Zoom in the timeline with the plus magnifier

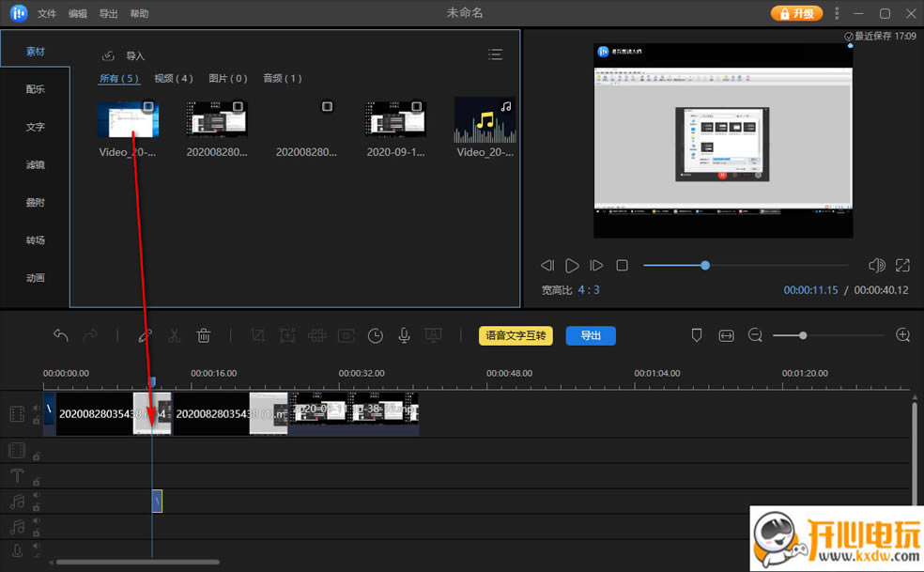(903, 335)
